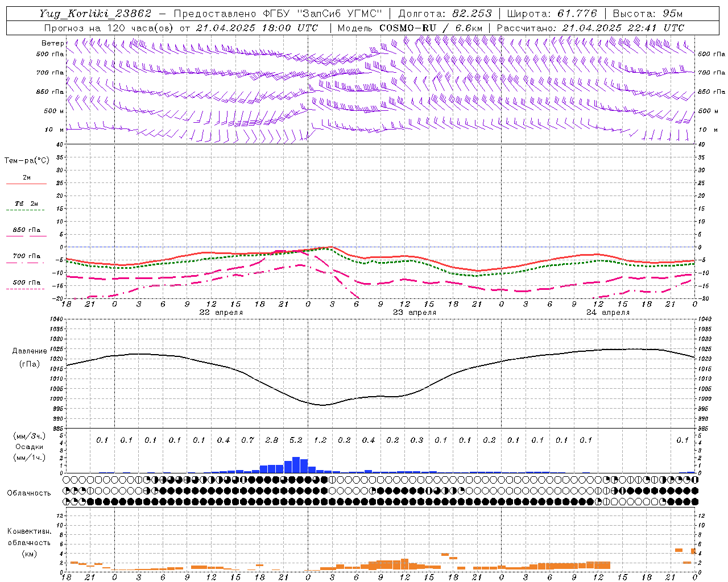Click the 700 гПа temperature legend entry
This screenshot has width=728, height=582.
(26, 259)
